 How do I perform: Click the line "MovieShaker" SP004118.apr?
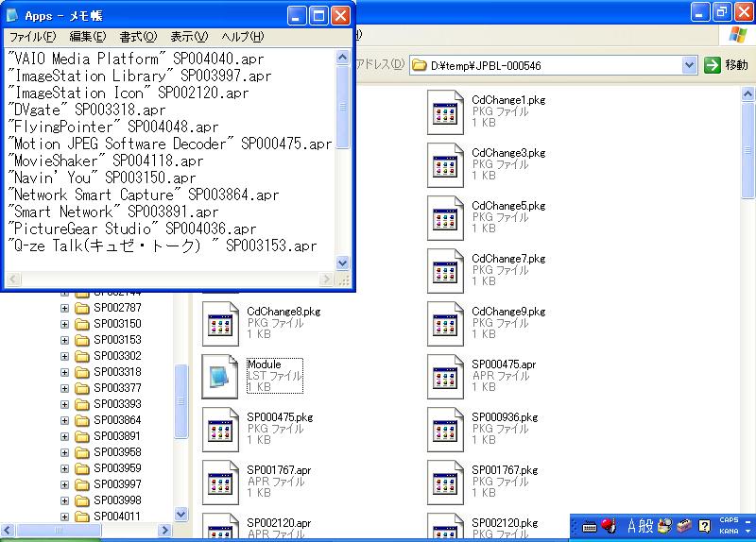tap(105, 161)
